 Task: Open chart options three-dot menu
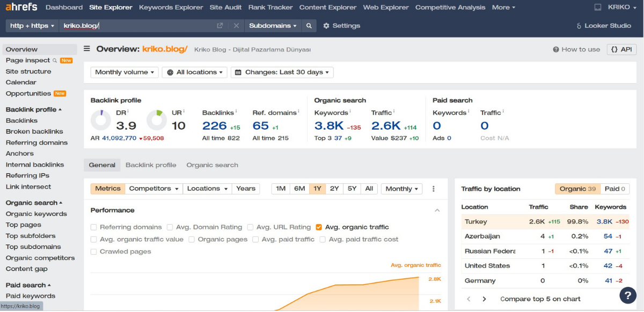pos(434,189)
